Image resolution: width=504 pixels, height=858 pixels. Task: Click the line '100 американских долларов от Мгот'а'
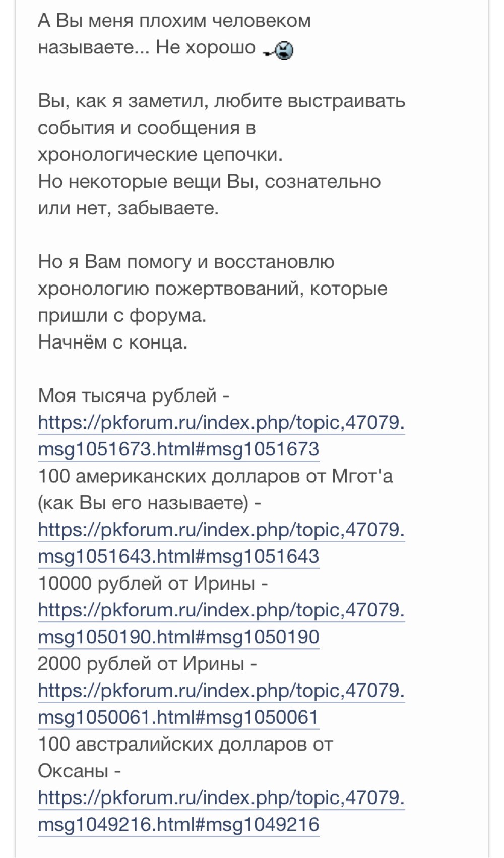coord(215,476)
